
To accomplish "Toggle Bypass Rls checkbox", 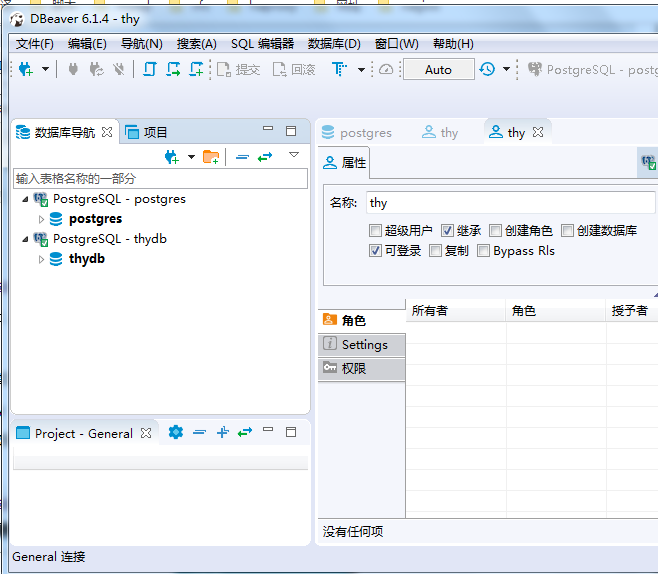I will point(483,250).
